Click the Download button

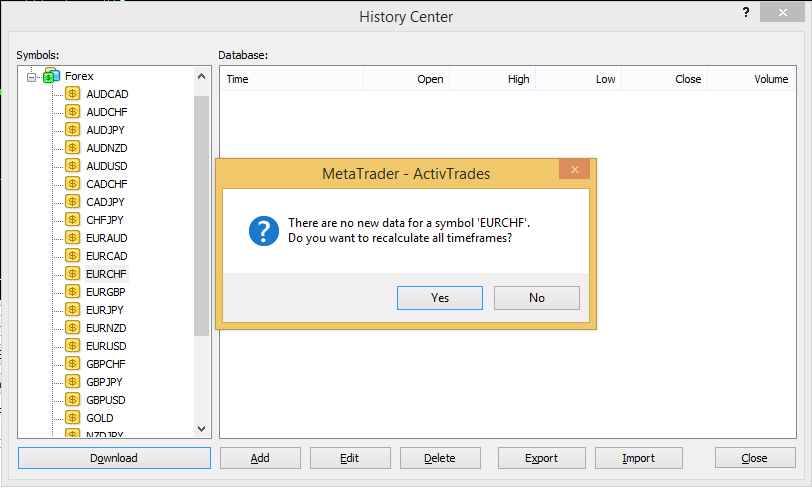114,458
